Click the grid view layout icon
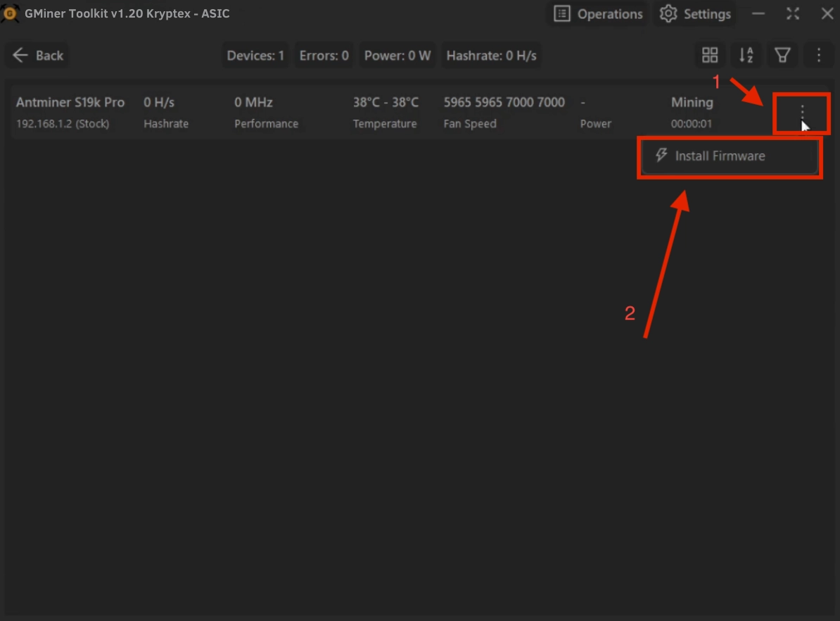840x621 pixels. point(710,56)
